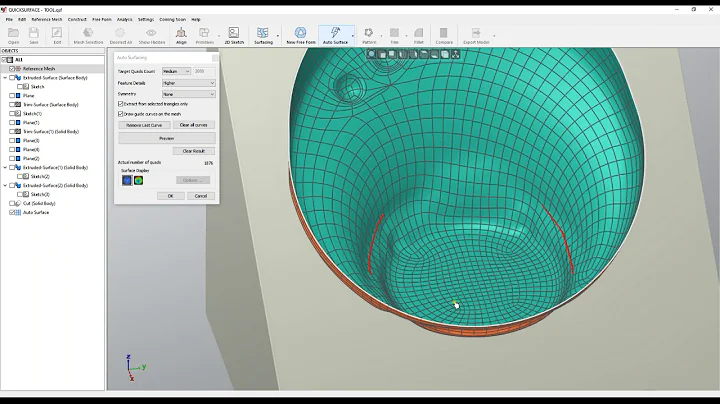Select the Fillet tool
This screenshot has height=404, width=720.
[418, 35]
